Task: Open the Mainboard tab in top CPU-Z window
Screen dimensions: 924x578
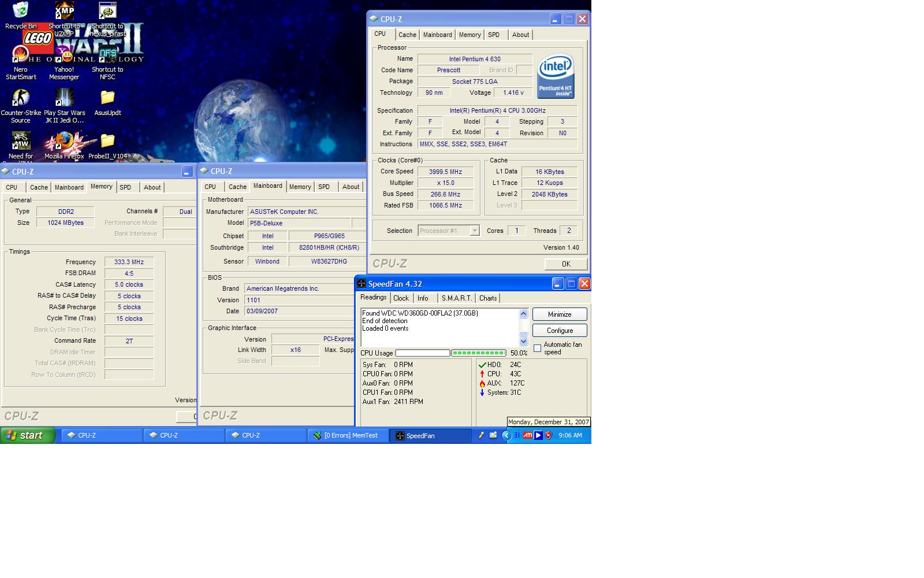Action: (438, 35)
